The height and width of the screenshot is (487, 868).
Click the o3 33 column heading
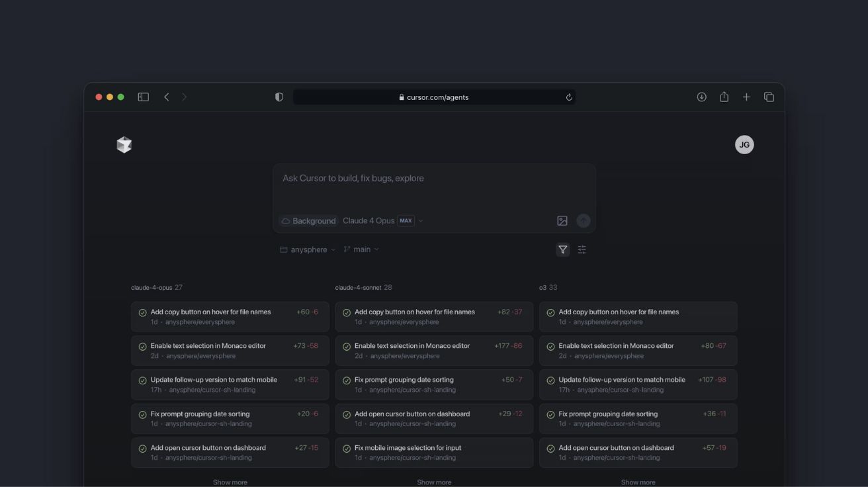[548, 288]
